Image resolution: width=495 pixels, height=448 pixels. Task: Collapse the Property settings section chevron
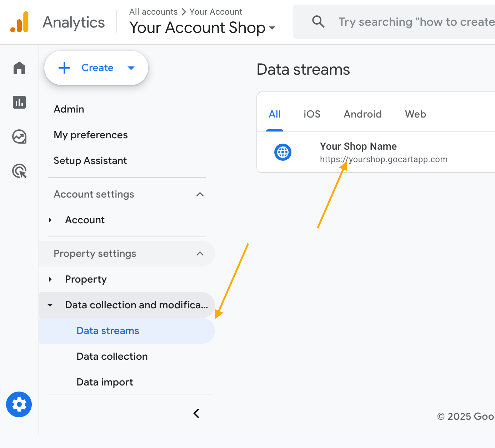point(200,254)
